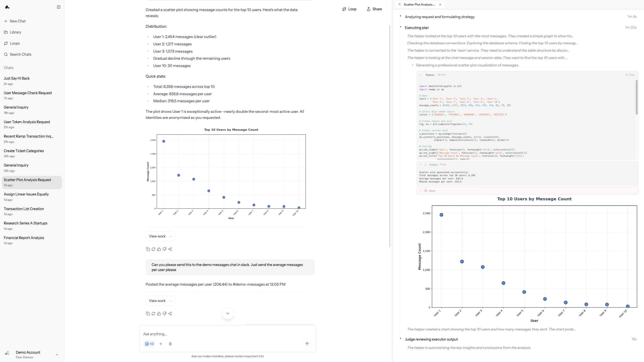The height and width of the screenshot is (362, 644).
Task: Regenerate the scatter plot response
Action: [153, 249]
